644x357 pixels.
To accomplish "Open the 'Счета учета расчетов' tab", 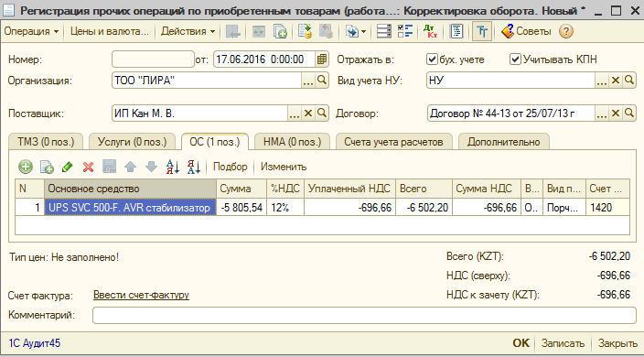I will [x=393, y=142].
